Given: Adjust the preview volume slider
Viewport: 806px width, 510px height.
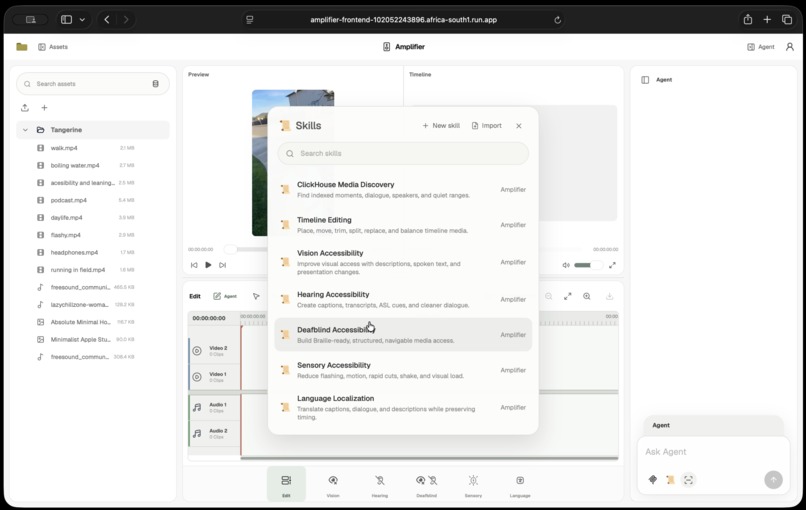Looking at the screenshot, I should tap(589, 265).
